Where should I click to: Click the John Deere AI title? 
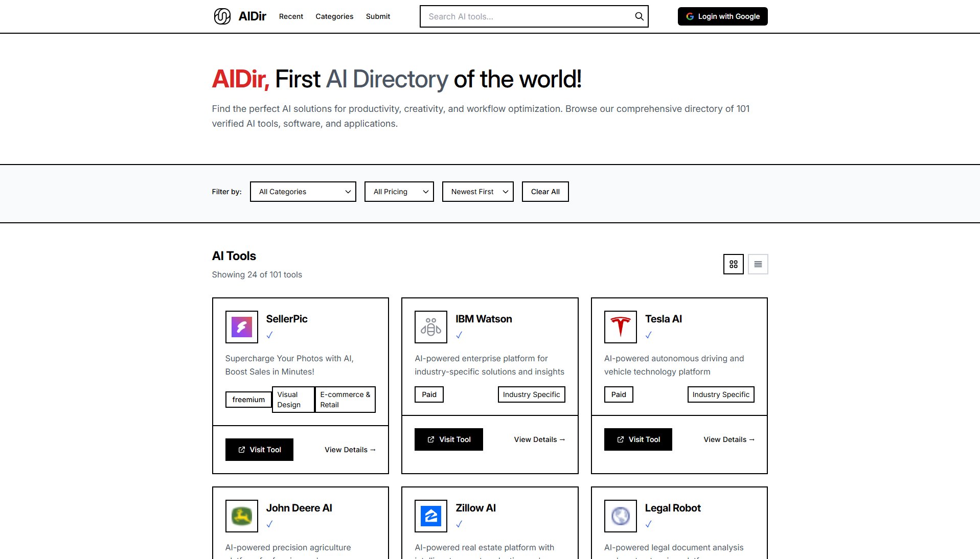pyautogui.click(x=299, y=508)
